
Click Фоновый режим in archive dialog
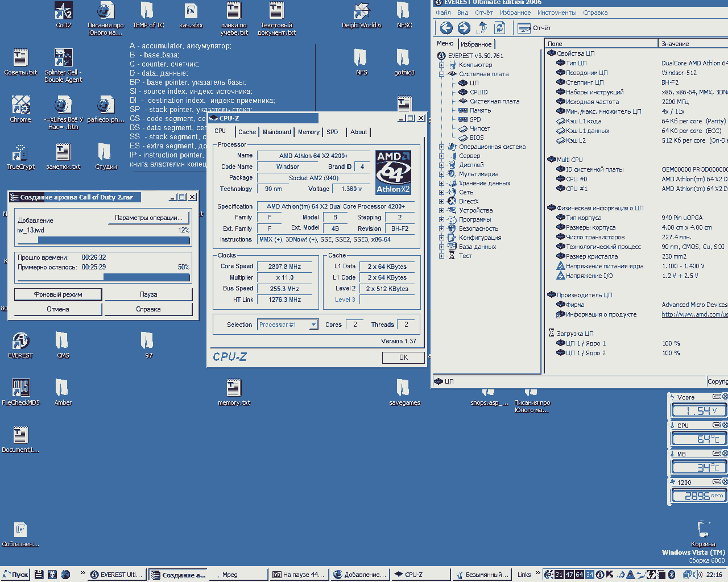tap(58, 294)
